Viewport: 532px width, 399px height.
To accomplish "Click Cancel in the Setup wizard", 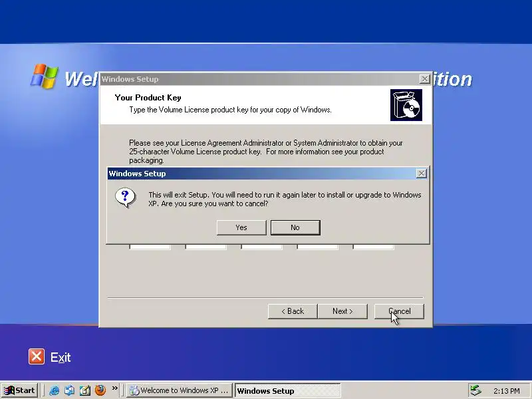I will click(x=399, y=311).
